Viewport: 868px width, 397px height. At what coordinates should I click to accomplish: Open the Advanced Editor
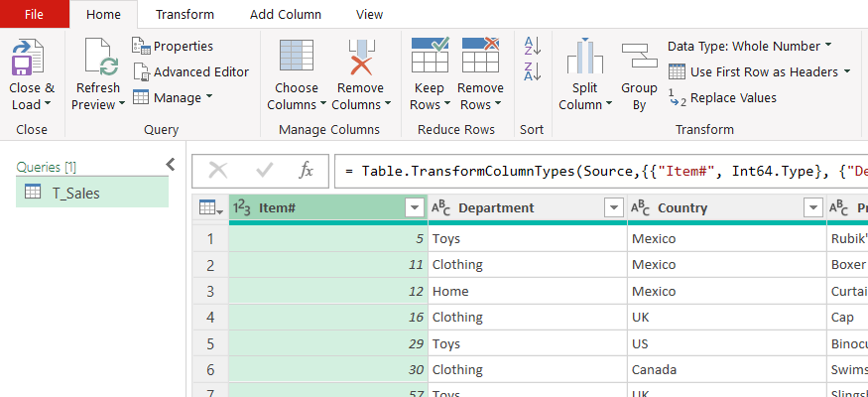click(x=191, y=72)
